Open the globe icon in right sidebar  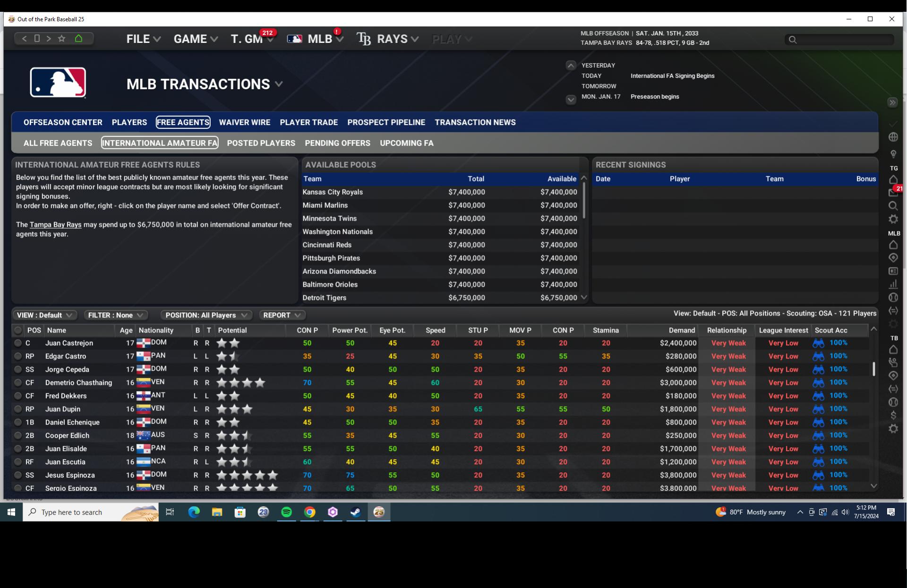(893, 137)
